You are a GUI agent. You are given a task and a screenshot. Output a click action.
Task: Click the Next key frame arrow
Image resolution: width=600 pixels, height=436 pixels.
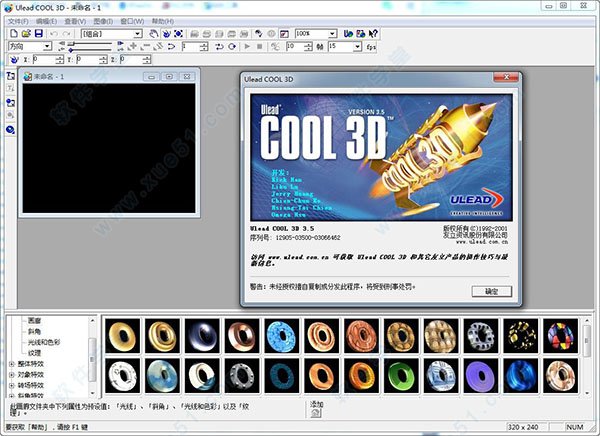(x=121, y=47)
